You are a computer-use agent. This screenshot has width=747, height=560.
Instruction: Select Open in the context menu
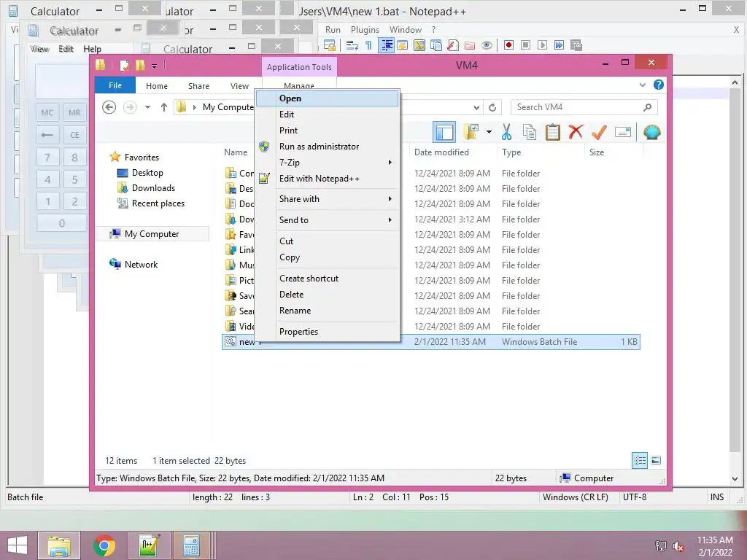click(328, 98)
